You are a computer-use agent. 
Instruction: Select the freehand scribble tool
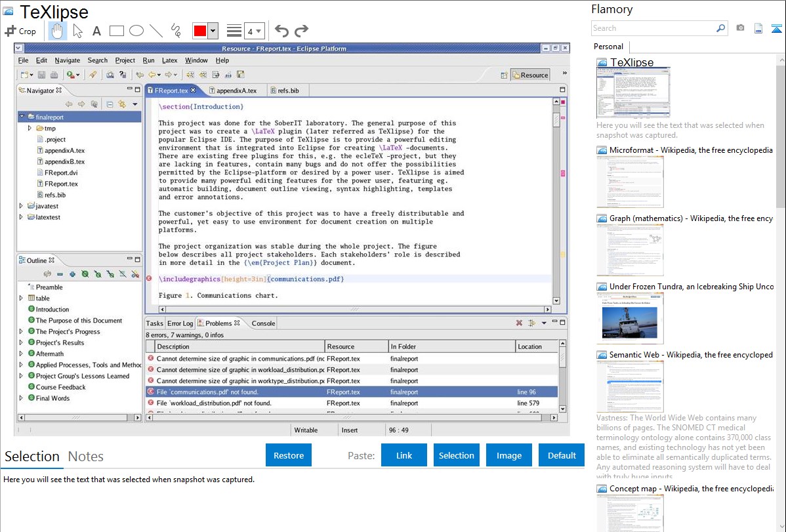(176, 31)
